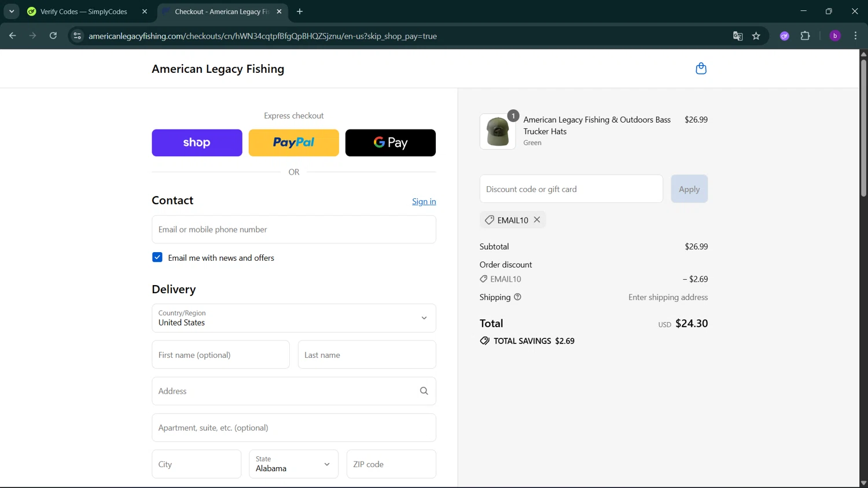Open the tab search dropdown arrow
This screenshot has height=488, width=868.
point(12,12)
